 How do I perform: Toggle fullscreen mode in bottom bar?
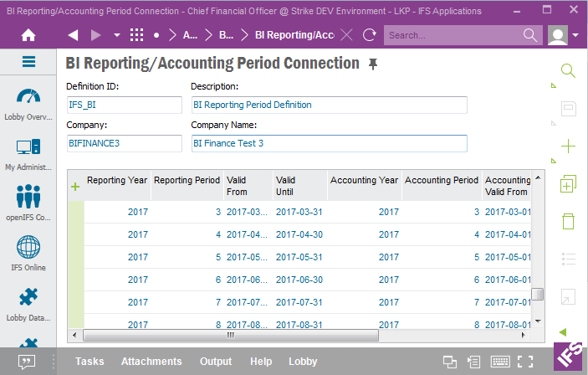525,362
